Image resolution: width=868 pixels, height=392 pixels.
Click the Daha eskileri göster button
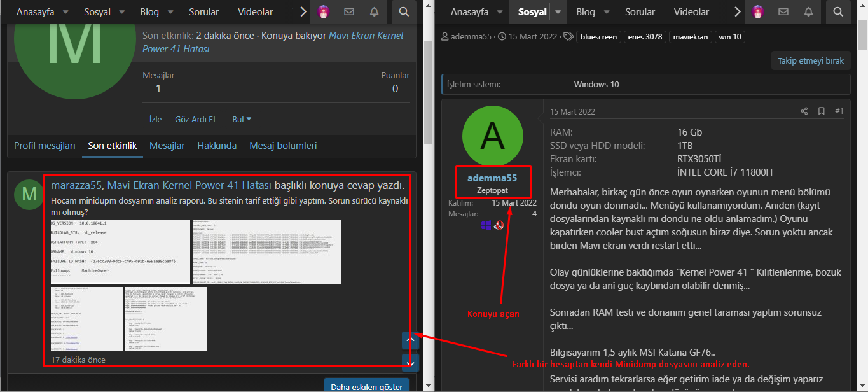(366, 386)
